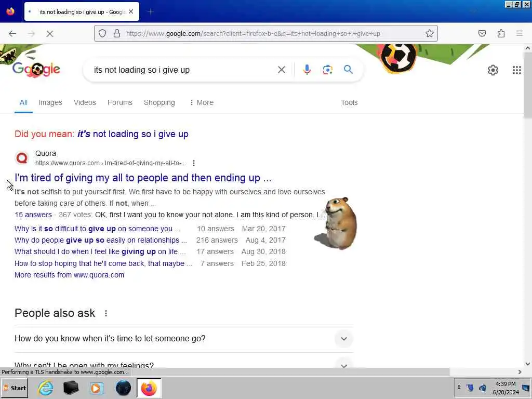Open "Why is it so difficult to give up" link
Image resolution: width=532 pixels, height=399 pixels.
pyautogui.click(x=97, y=229)
